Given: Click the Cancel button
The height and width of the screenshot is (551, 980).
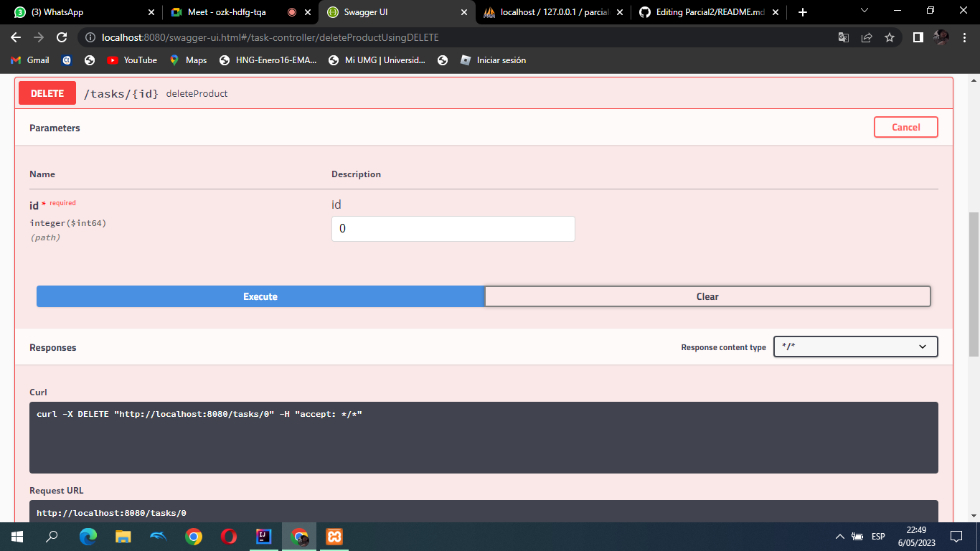Looking at the screenshot, I should (x=905, y=127).
